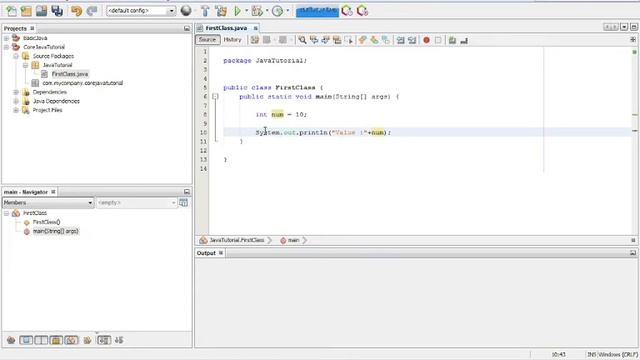Image resolution: width=640 pixels, height=360 pixels.
Task: Toggle Show Inherited Members in the Navigator
Action: [11, 340]
